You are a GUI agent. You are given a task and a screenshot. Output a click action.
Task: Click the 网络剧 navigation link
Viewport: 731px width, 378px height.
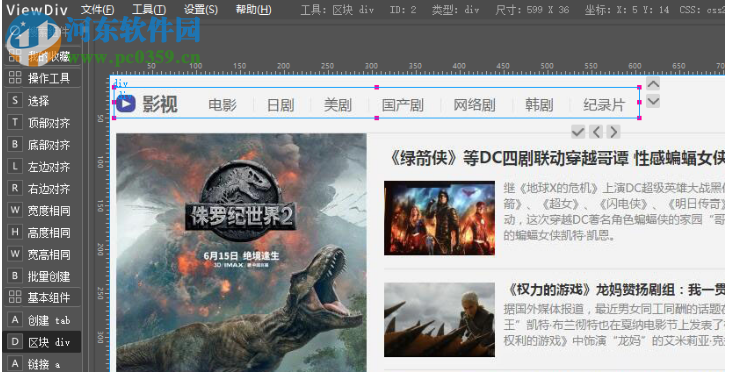(x=475, y=105)
